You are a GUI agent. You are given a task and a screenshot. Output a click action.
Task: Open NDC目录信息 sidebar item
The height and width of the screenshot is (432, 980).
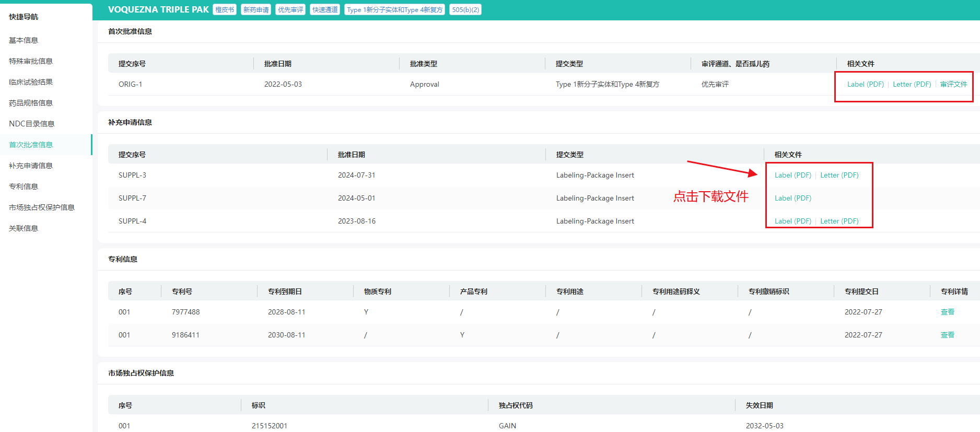click(32, 124)
